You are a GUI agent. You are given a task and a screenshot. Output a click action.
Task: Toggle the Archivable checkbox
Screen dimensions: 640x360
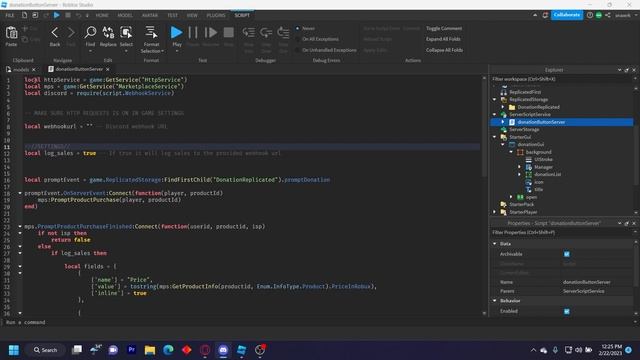tap(567, 254)
